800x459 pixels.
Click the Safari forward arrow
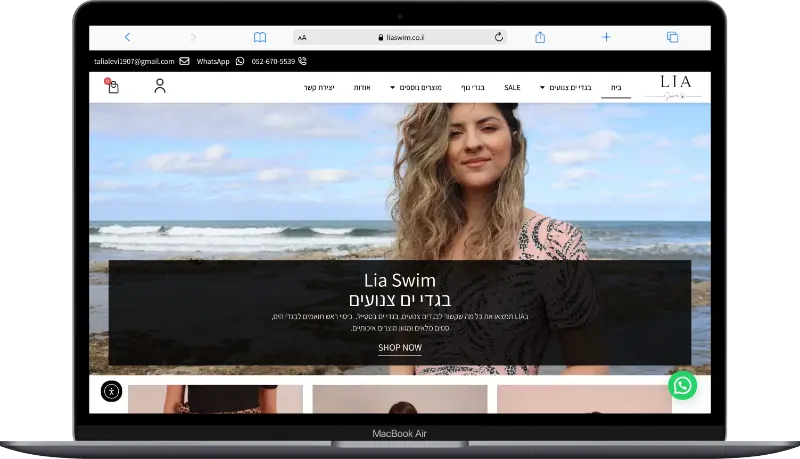coord(193,37)
